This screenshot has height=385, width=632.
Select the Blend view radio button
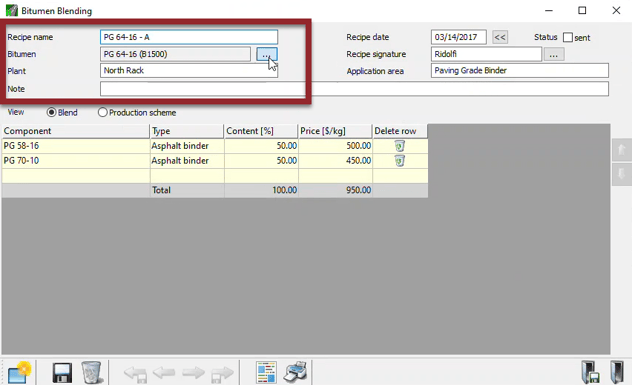[51, 112]
